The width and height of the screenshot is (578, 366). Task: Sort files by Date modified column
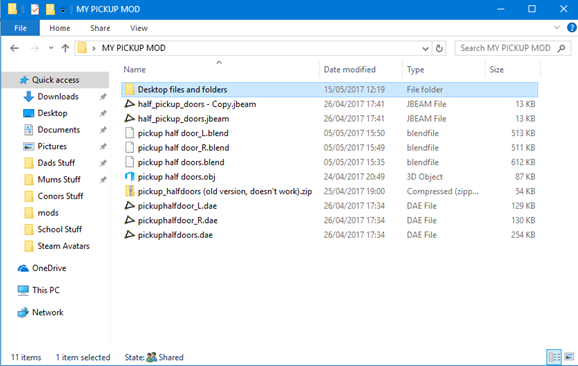point(349,70)
